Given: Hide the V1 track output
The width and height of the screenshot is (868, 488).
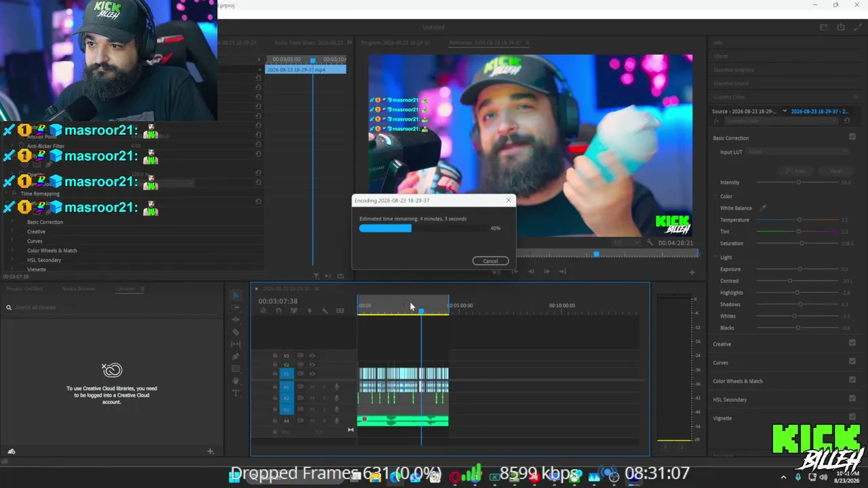Looking at the screenshot, I should tap(313, 373).
